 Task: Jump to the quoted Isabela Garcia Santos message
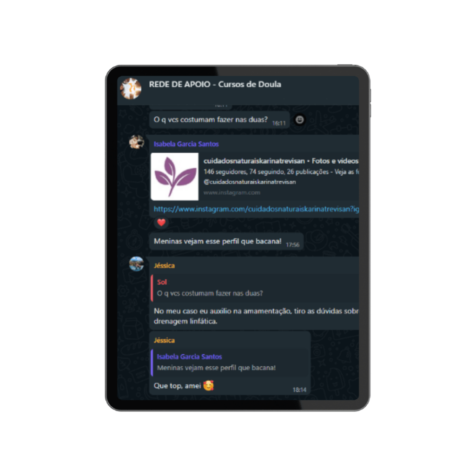(x=230, y=362)
